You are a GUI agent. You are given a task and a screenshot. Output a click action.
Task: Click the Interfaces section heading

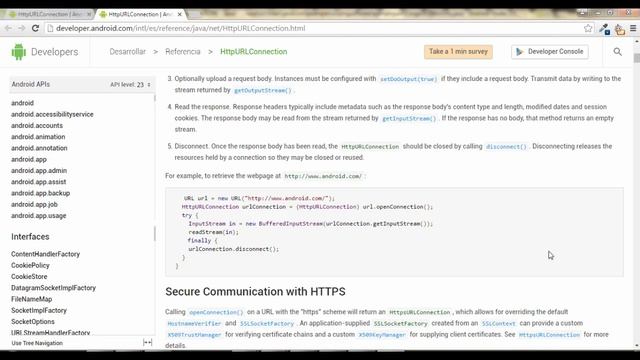30,237
